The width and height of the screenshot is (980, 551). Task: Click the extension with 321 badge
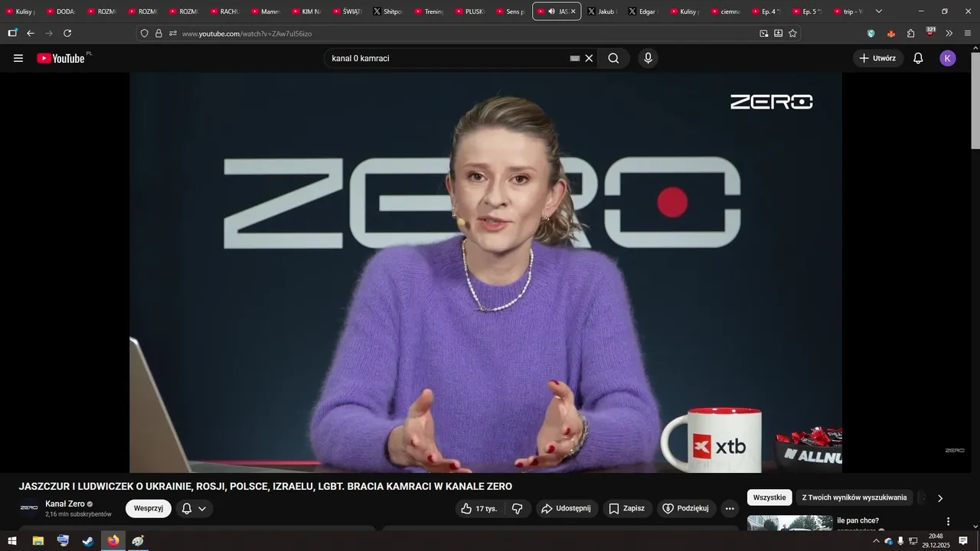click(930, 32)
